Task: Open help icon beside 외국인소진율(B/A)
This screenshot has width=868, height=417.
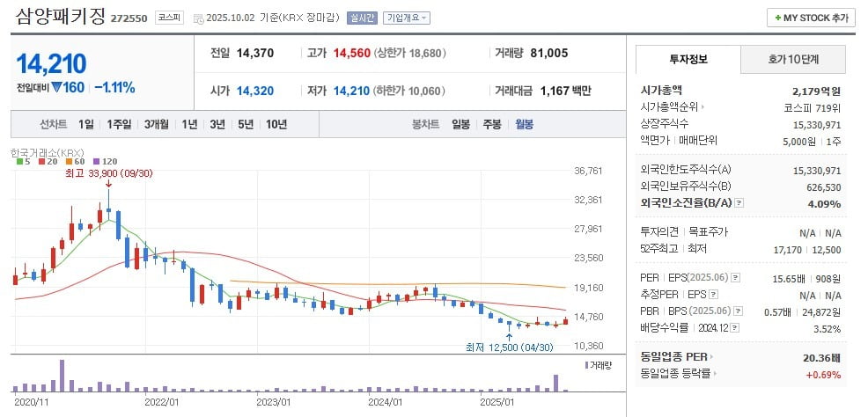Action: coord(739,203)
